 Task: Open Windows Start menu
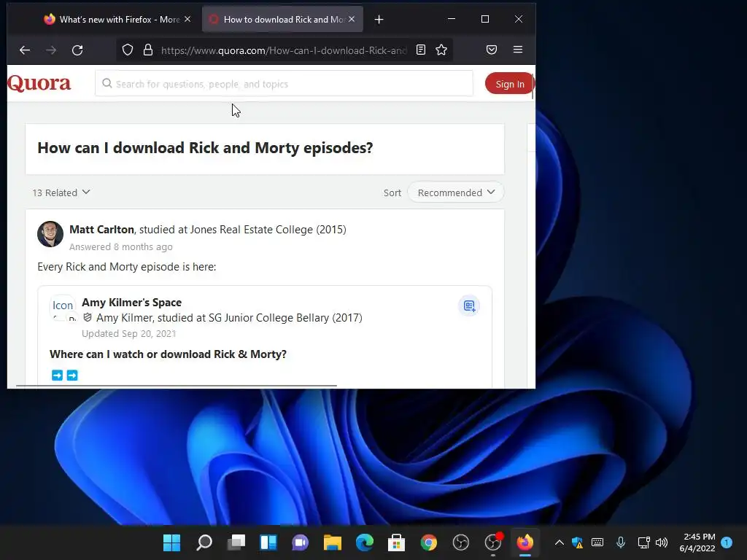tap(172, 542)
